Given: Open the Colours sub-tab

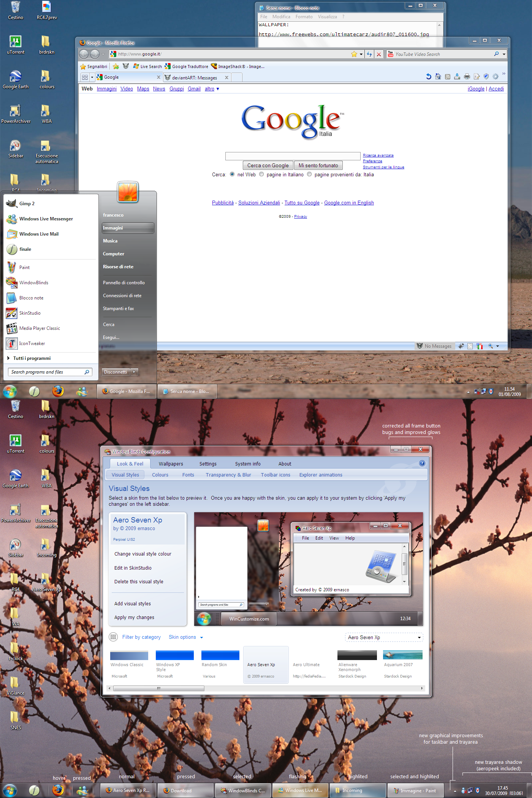Looking at the screenshot, I should click(x=160, y=475).
